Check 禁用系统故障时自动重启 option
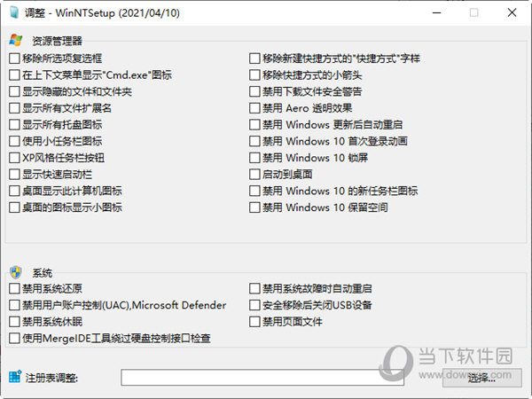Image resolution: width=532 pixels, height=399 pixels. (254, 289)
